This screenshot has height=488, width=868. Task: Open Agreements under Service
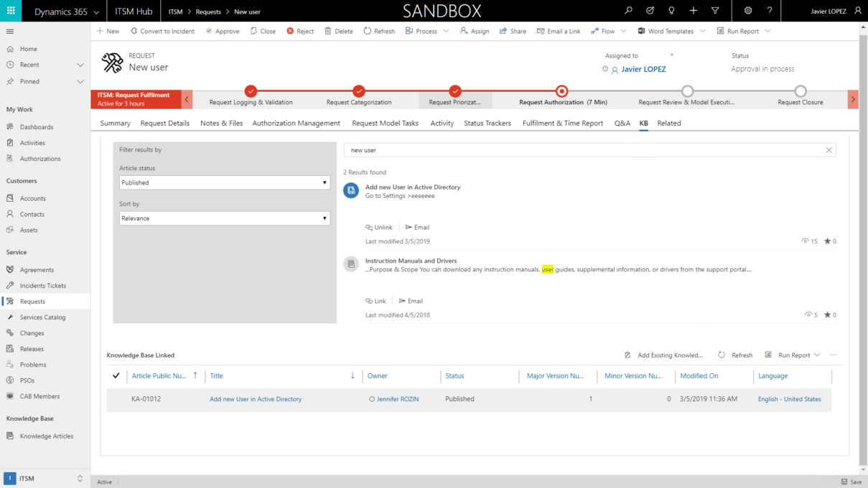coord(37,270)
